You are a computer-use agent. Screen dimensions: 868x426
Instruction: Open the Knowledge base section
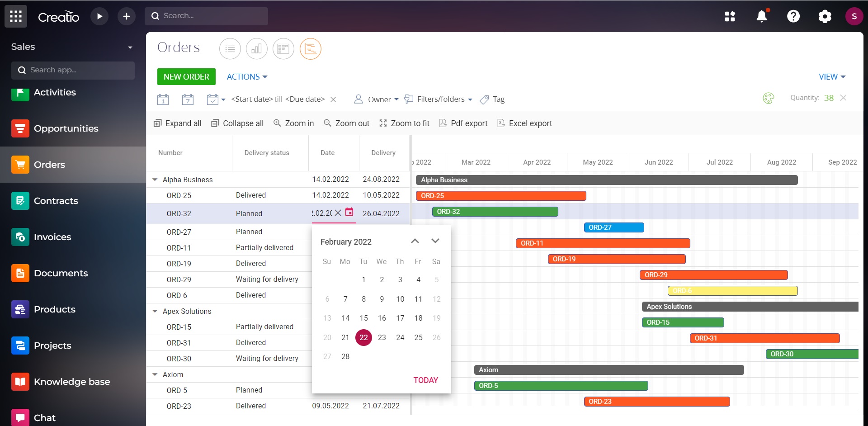[x=72, y=381]
